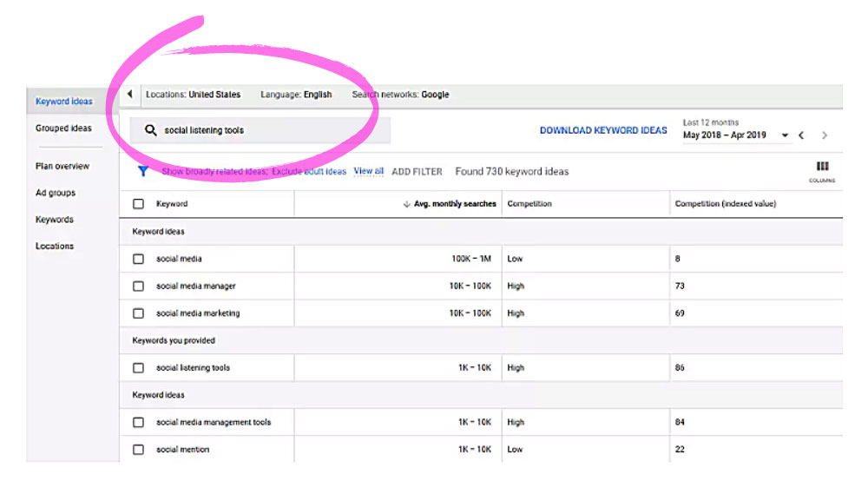Collapse sidebar with left triangle arrow

click(130, 95)
